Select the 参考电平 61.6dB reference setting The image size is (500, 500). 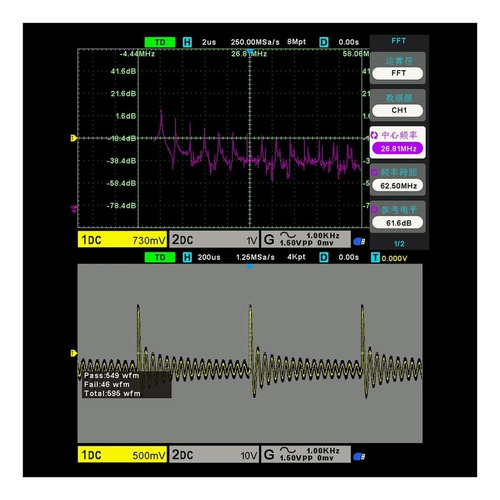tap(398, 217)
